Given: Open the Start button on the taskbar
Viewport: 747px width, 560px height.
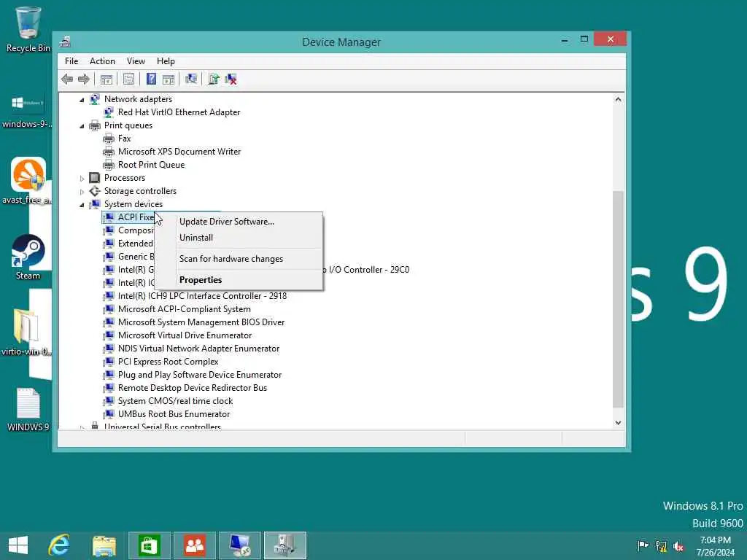Looking at the screenshot, I should coord(18,545).
